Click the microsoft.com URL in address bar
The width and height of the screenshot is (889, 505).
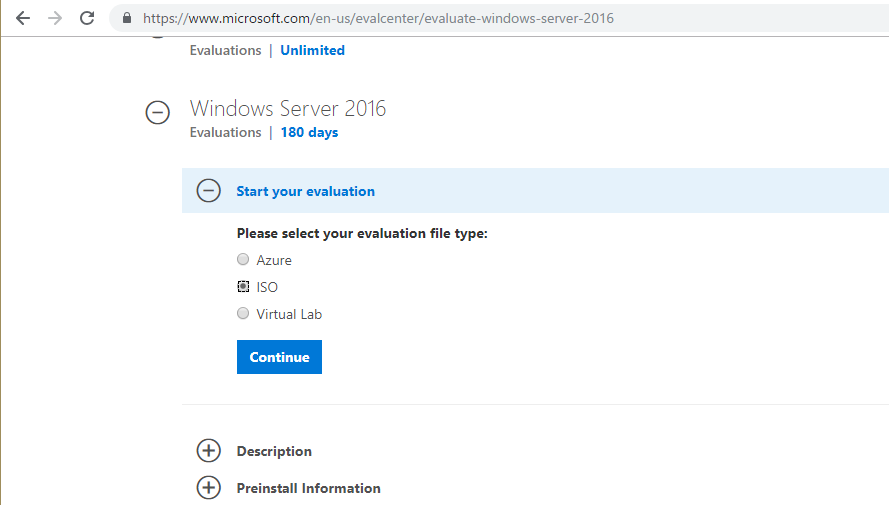pos(378,18)
